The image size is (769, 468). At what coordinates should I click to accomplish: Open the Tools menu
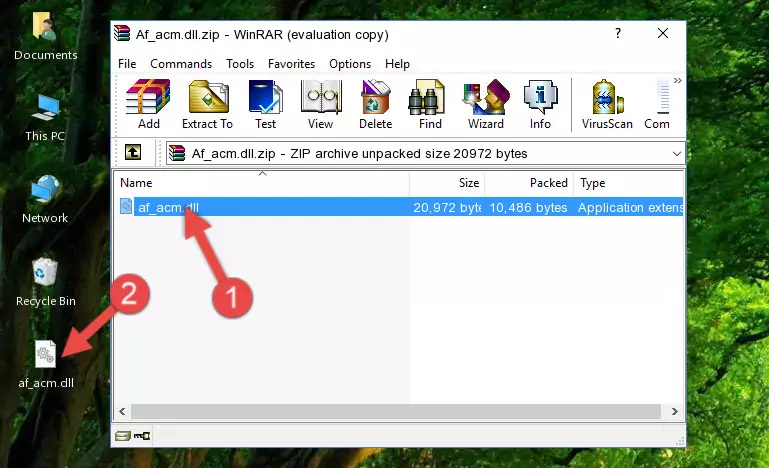[x=240, y=64]
